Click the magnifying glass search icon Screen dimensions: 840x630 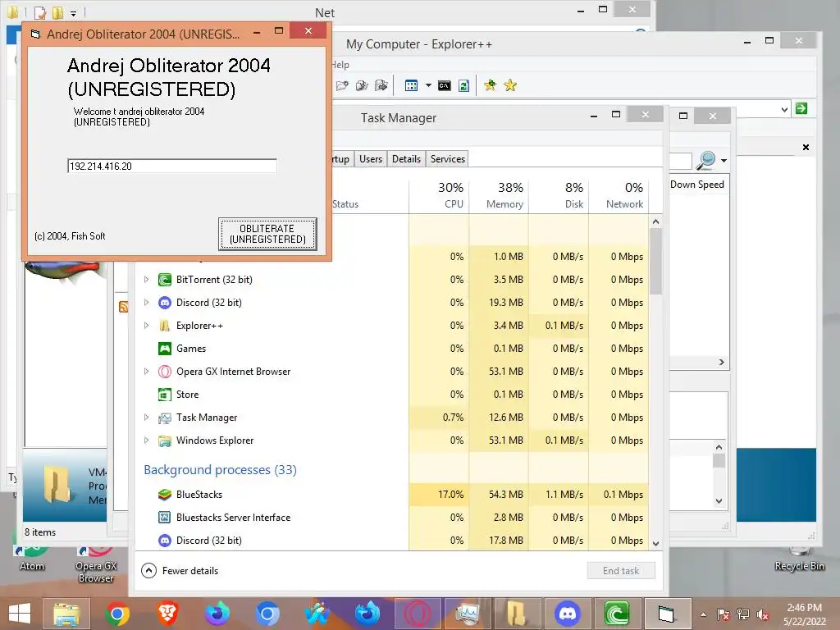(706, 160)
